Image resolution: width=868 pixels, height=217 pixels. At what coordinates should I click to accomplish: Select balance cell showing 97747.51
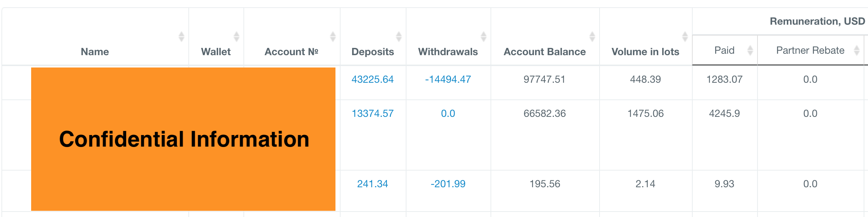pyautogui.click(x=544, y=79)
